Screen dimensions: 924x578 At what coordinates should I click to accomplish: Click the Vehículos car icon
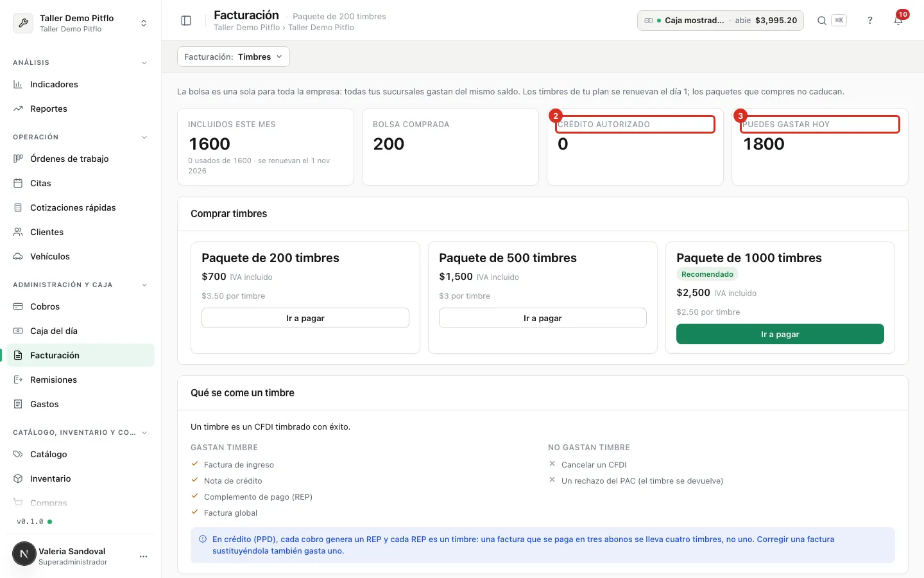18,256
